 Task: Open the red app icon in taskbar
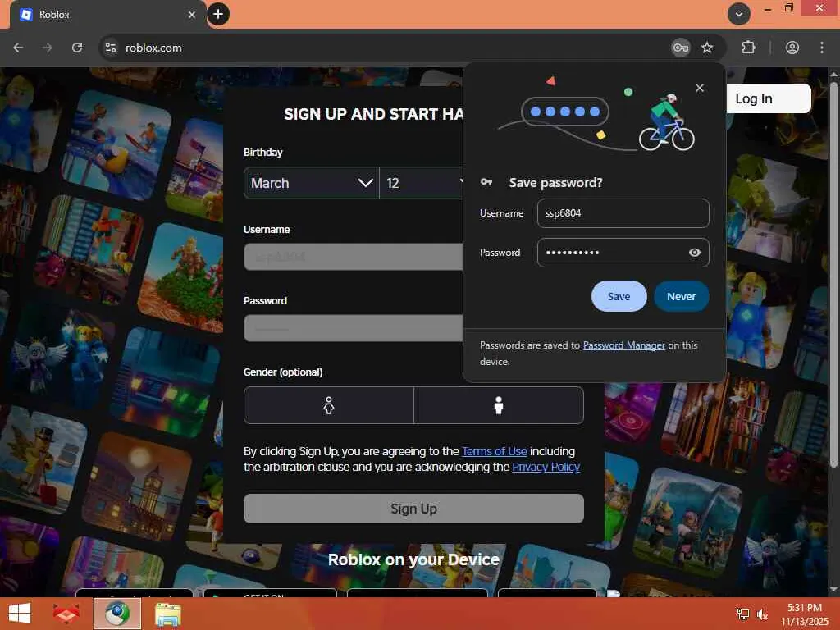click(66, 614)
